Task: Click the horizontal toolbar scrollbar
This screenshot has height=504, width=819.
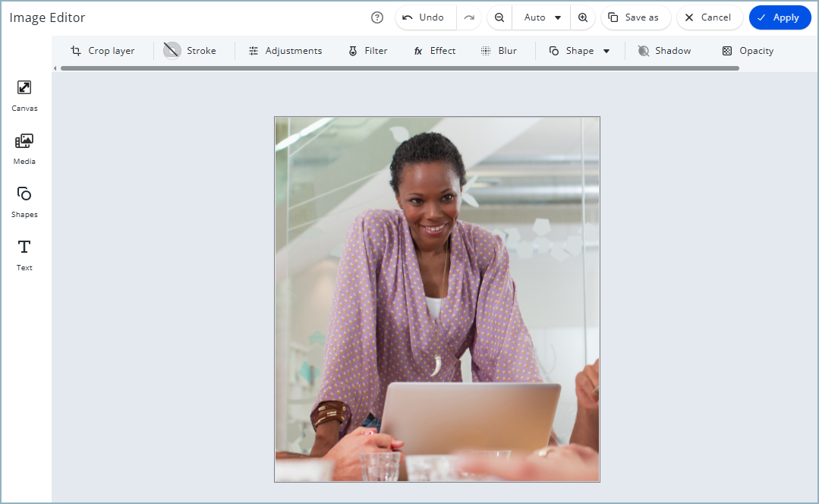Action: [399, 68]
